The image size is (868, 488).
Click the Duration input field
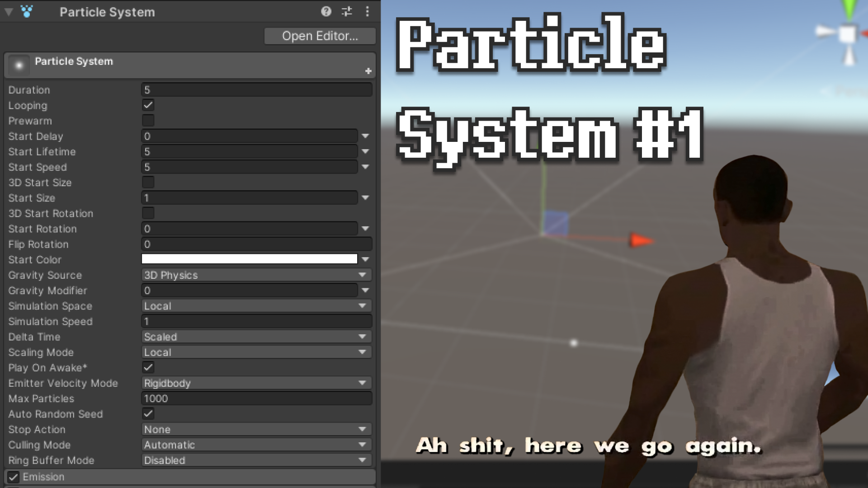point(257,90)
